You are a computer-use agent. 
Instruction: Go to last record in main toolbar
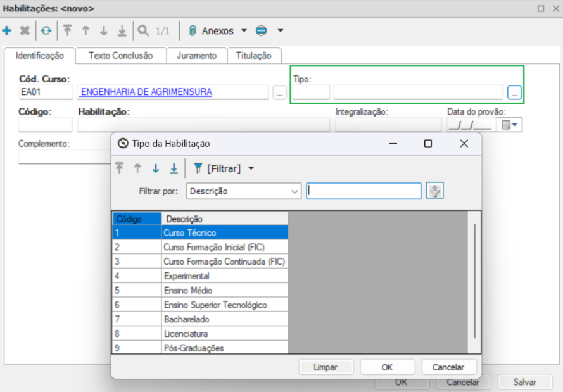tap(122, 31)
